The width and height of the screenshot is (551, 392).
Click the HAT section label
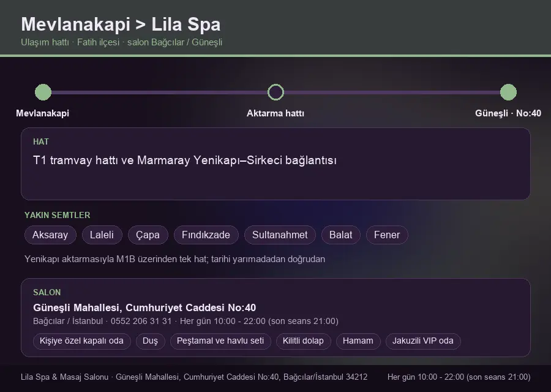tap(41, 141)
